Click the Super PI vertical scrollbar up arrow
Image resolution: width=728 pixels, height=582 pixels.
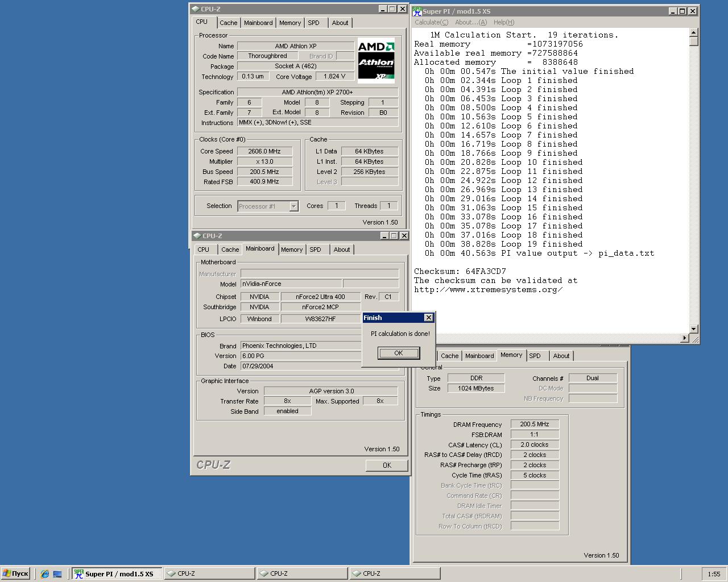(694, 32)
